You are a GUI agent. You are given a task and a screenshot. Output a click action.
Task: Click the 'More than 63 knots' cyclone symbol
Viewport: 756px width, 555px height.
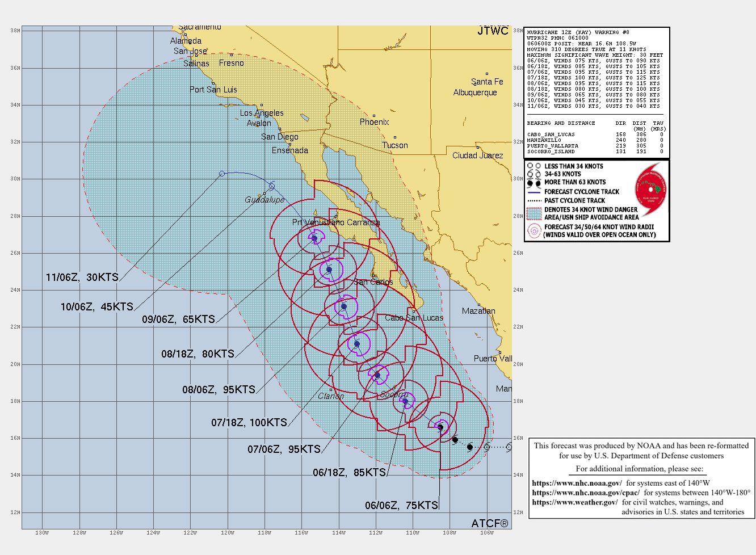click(534, 183)
